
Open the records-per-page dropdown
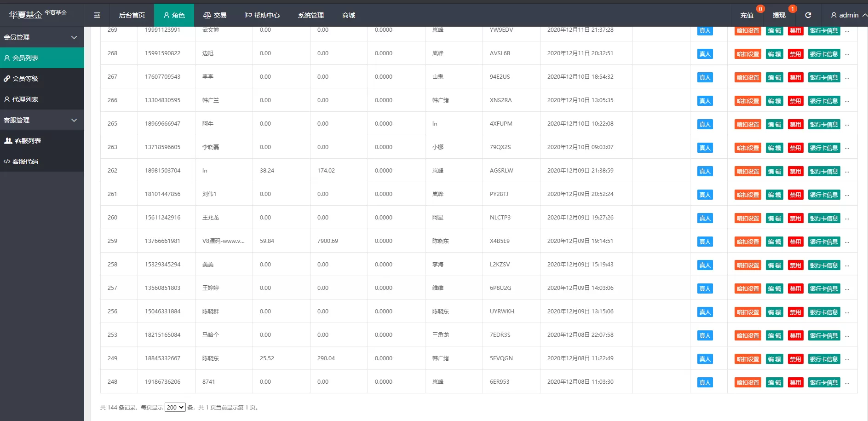coord(175,407)
